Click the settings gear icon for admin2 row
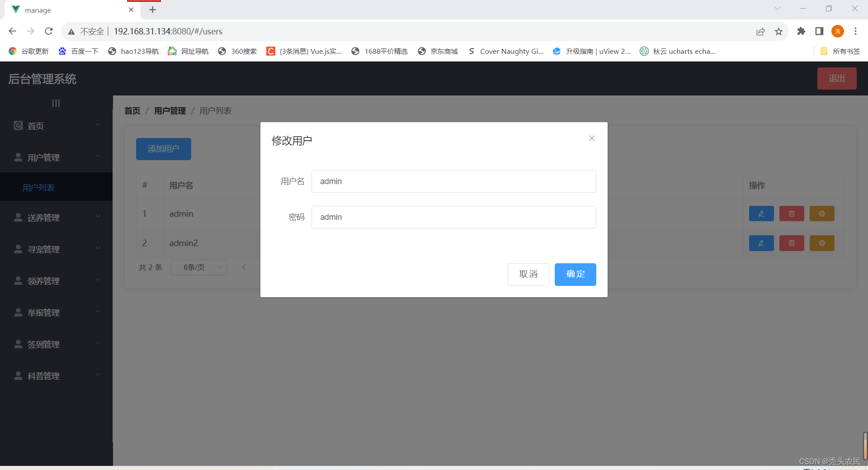Screen dimensions: 868x470 (x=822, y=243)
